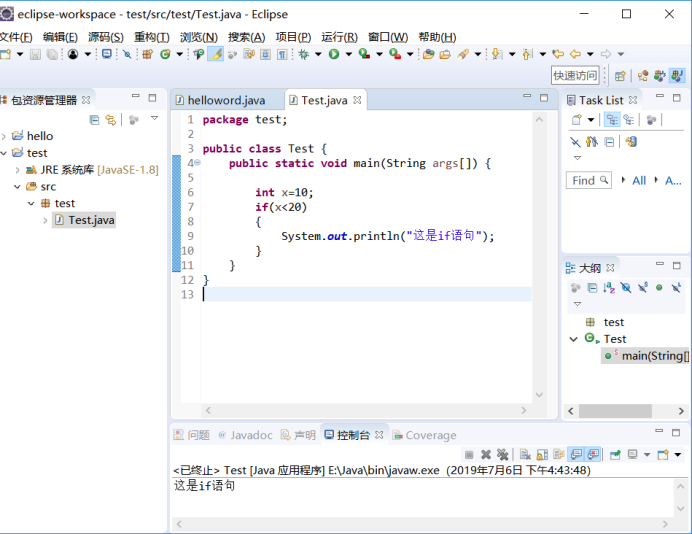The image size is (692, 534).
Task: Click Collapse All in Package Explorer
Action: [x=94, y=119]
